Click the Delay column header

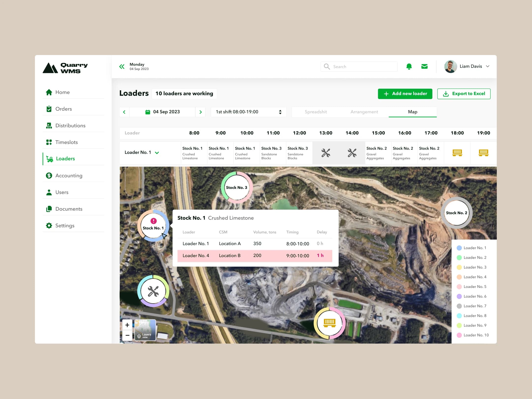322,232
